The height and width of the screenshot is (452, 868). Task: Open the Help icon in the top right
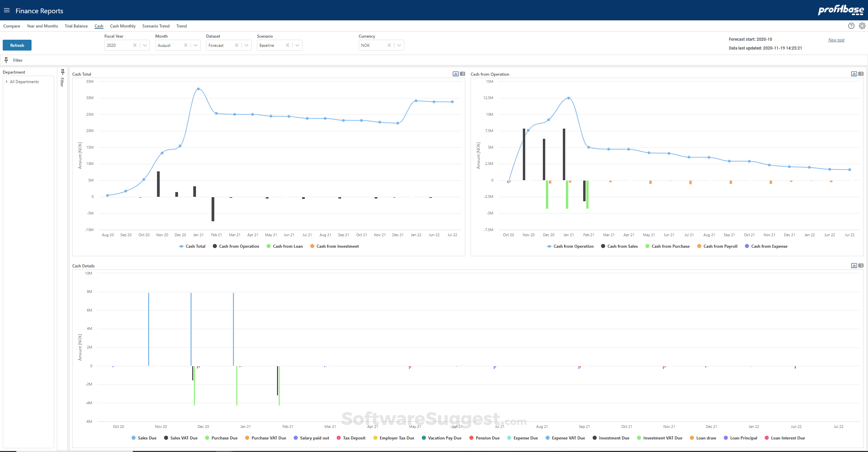pos(851,26)
